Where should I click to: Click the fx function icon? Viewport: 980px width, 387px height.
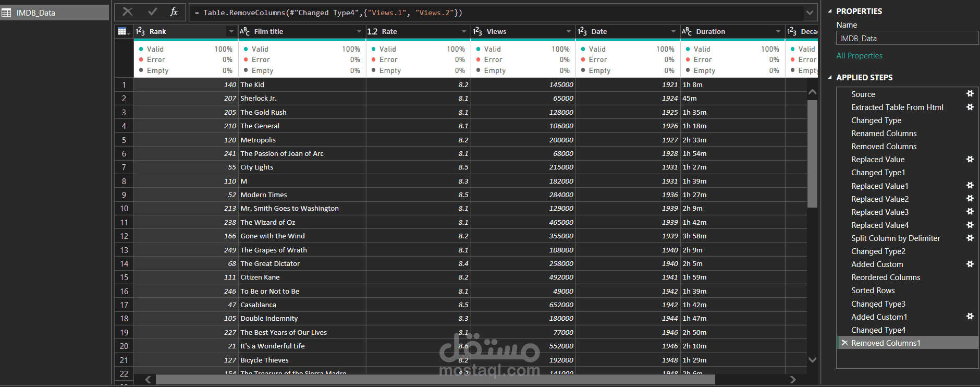click(x=174, y=12)
